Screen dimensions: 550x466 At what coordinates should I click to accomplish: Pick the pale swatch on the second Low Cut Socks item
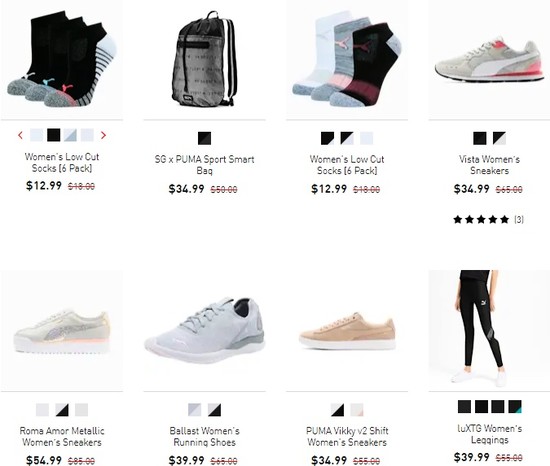tap(366, 138)
